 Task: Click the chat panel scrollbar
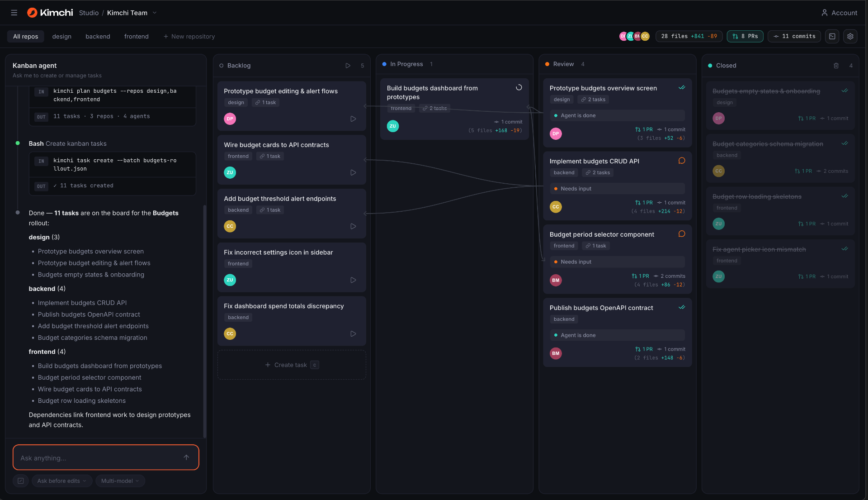205,321
